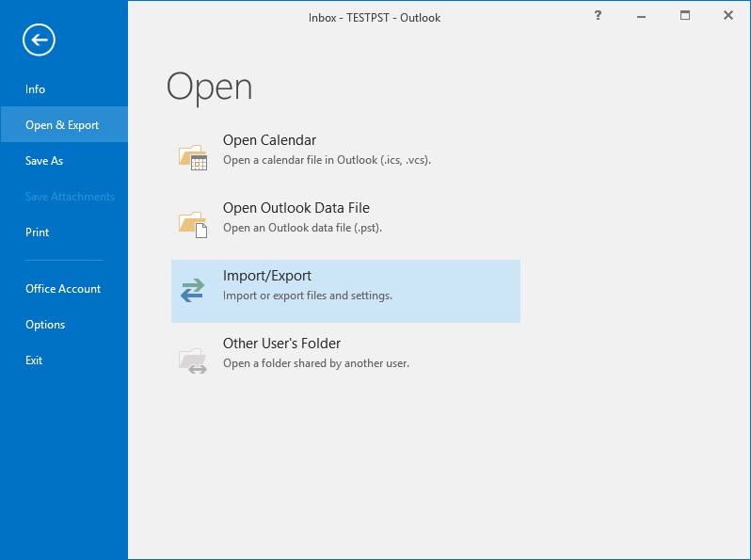
Task: Click the Other User's Folder icon
Action: 193,360
